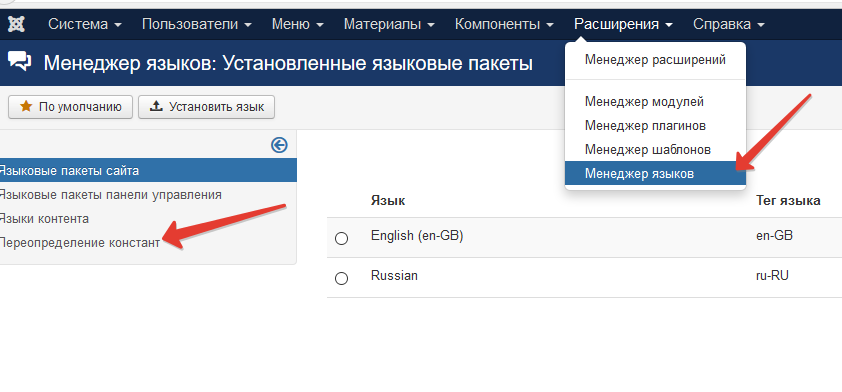The width and height of the screenshot is (842, 392).
Task: Open Языковые пакеты панели управления
Action: [x=110, y=194]
